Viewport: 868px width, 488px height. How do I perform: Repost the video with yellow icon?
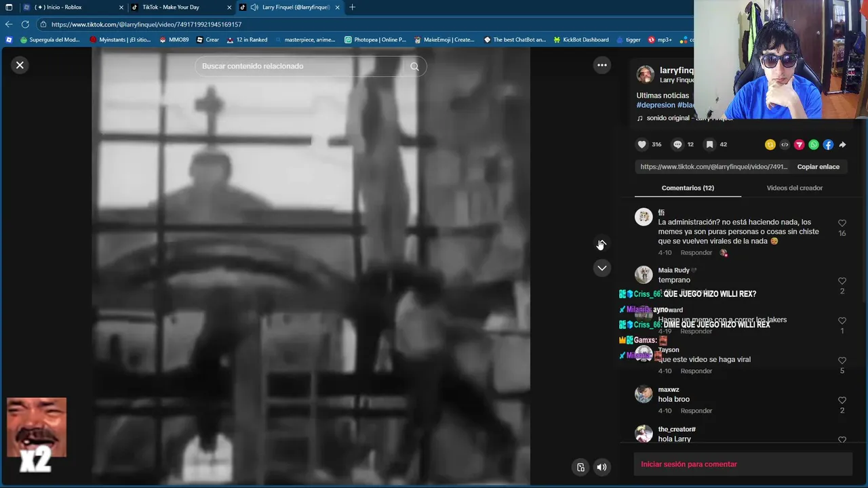(770, 144)
